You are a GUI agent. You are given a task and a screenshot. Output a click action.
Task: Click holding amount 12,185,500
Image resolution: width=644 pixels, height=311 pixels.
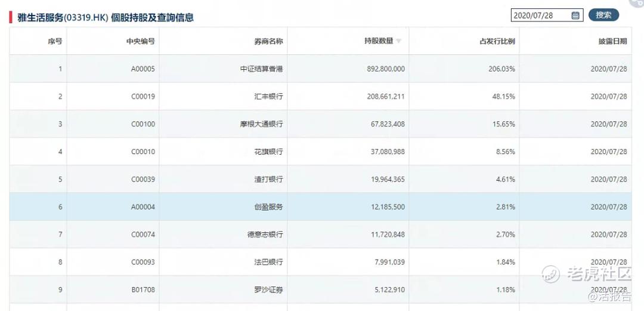tap(388, 207)
